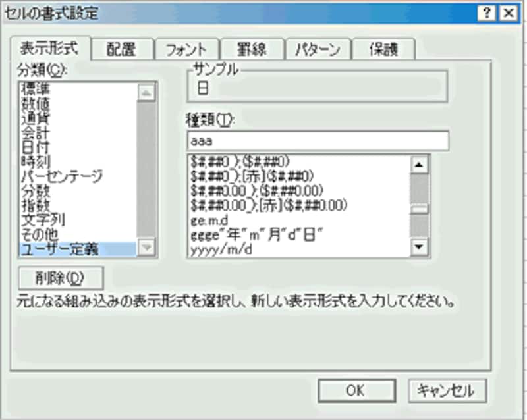Click the 削除(D) button
This screenshot has width=527, height=420.
[61, 278]
